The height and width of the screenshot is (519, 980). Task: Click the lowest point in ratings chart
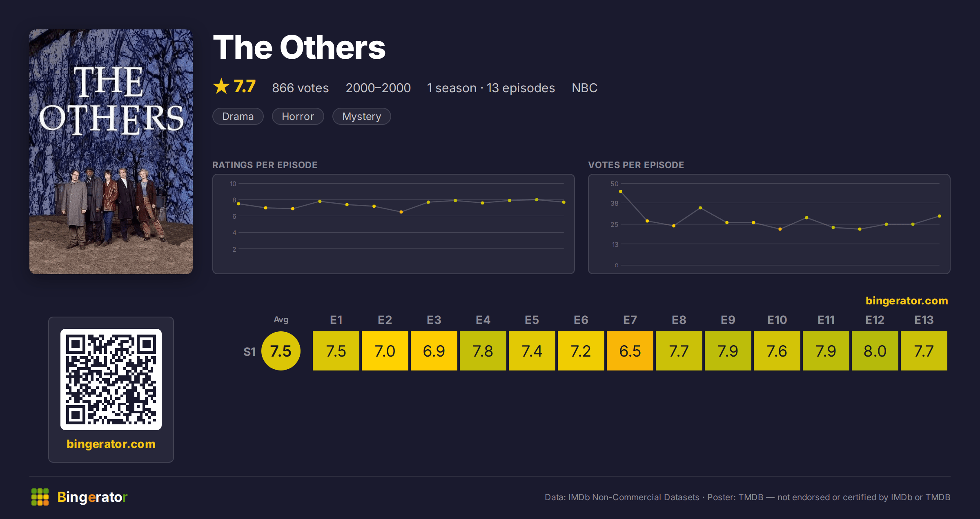point(401,212)
